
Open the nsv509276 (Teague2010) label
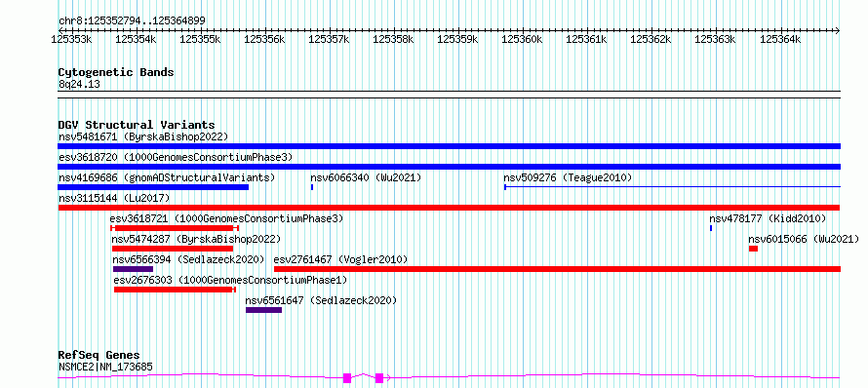568,177
